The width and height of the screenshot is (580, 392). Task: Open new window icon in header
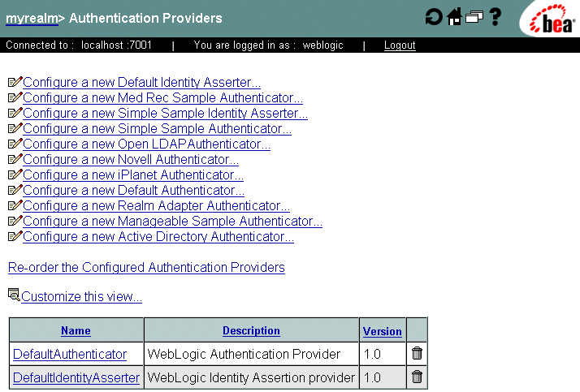(x=474, y=17)
